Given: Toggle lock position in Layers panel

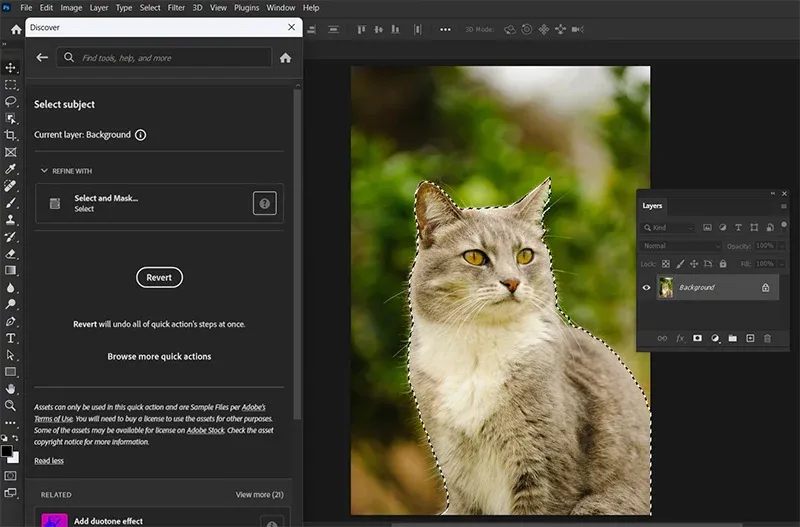Looking at the screenshot, I should pyautogui.click(x=694, y=264).
